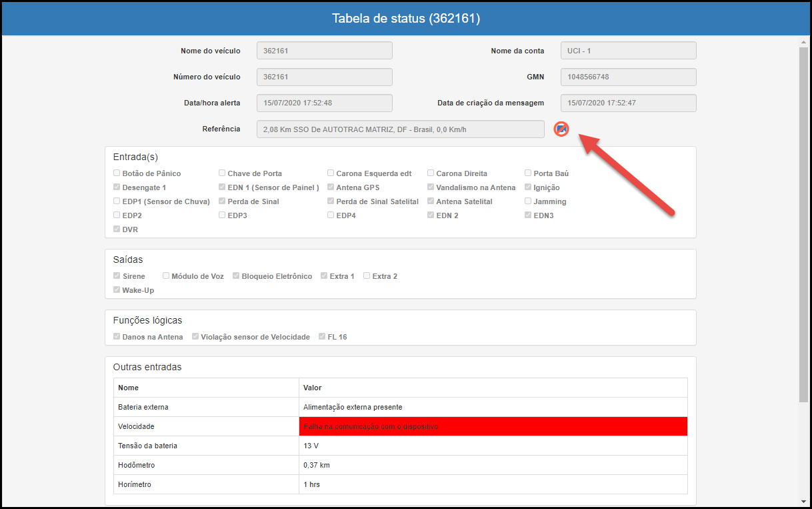The height and width of the screenshot is (509, 812).
Task: Toggle the Desengate 1 checkbox
Action: pyautogui.click(x=117, y=187)
